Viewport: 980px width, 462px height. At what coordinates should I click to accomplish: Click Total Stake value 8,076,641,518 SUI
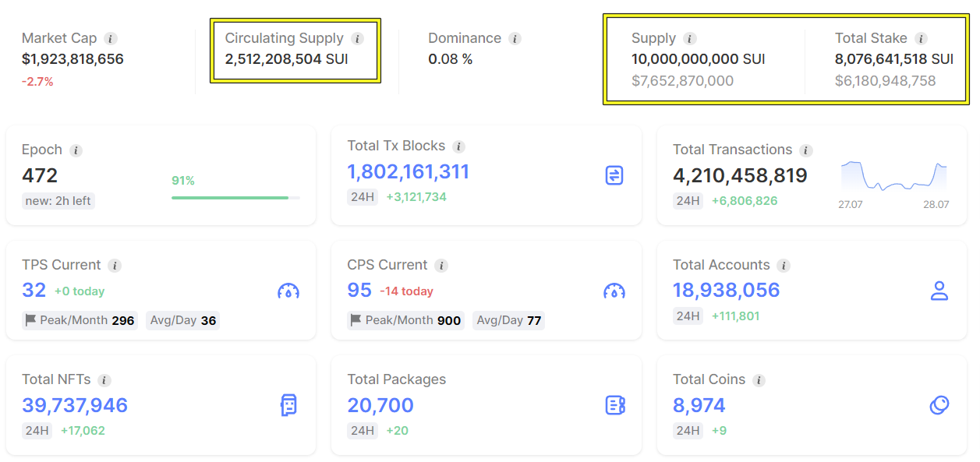894,59
